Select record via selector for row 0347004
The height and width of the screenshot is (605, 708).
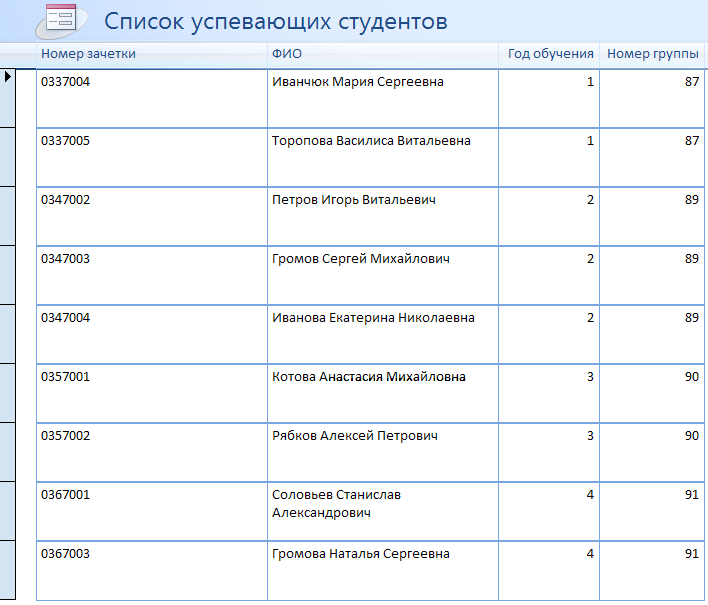tap(8, 334)
